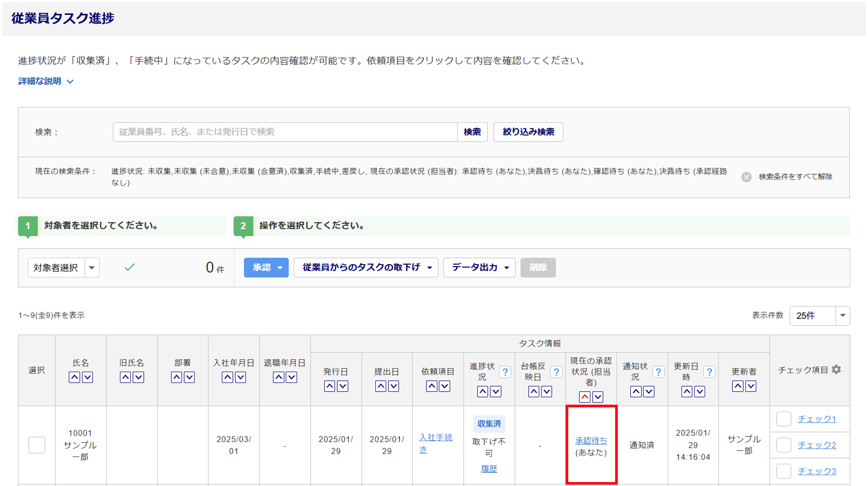868x486 pixels.
Task: Open 対象者選択 dropdown
Action: pos(64,268)
